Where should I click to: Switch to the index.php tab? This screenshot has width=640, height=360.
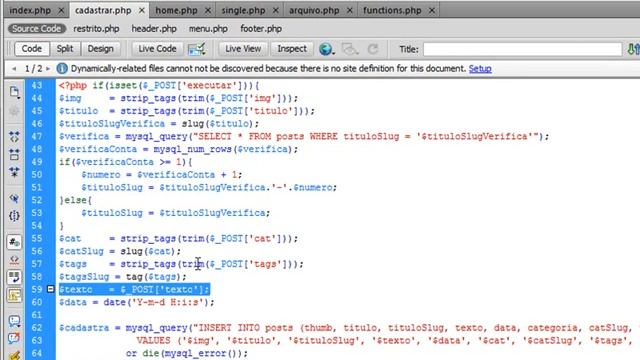click(30, 11)
